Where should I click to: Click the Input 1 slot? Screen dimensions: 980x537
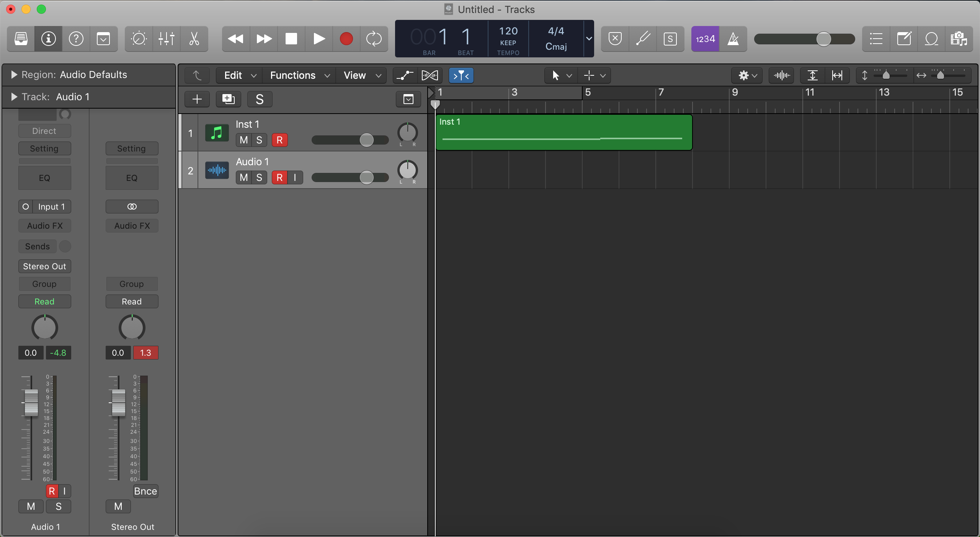click(52, 207)
